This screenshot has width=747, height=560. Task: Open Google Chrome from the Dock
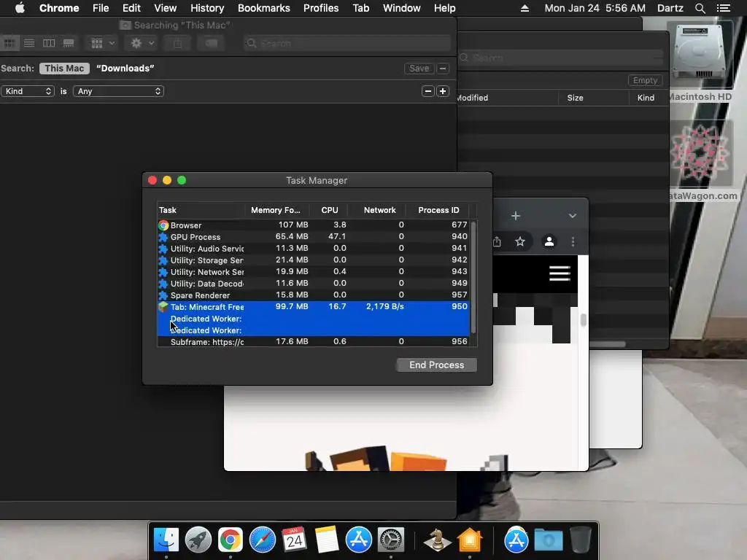[230, 540]
